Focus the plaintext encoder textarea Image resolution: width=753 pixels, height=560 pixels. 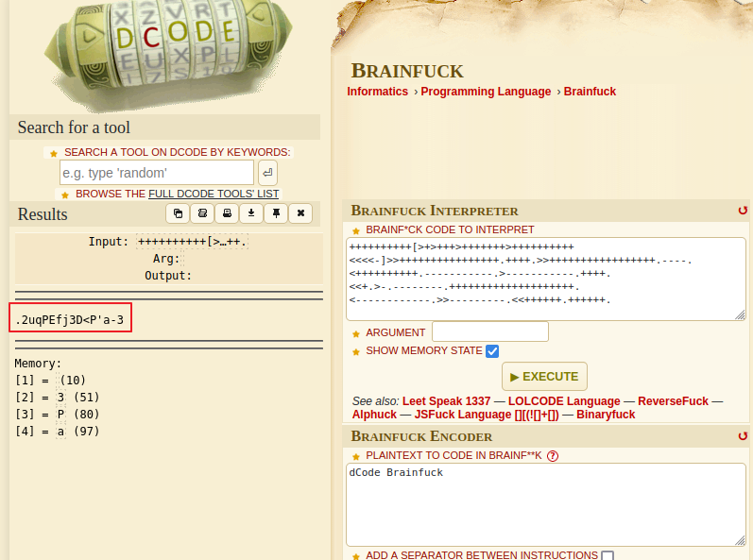[545, 504]
